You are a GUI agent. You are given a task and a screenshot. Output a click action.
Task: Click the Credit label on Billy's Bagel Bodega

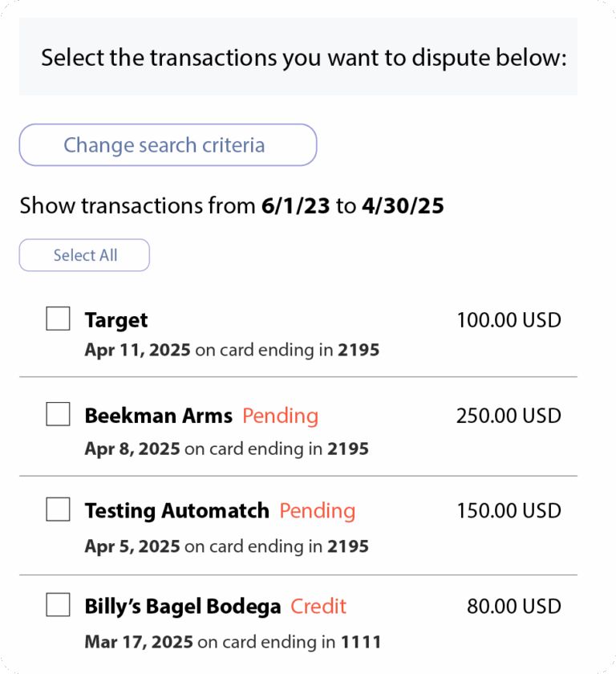click(318, 607)
